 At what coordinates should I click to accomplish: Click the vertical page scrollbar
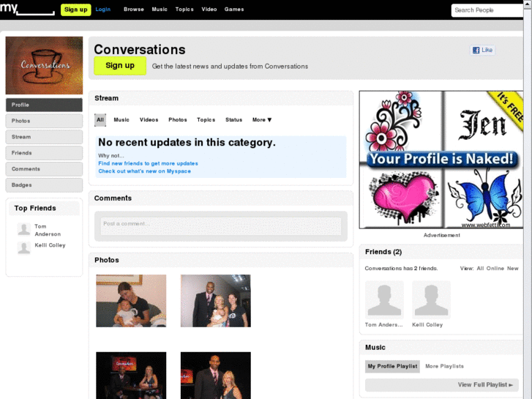[x=528, y=200]
